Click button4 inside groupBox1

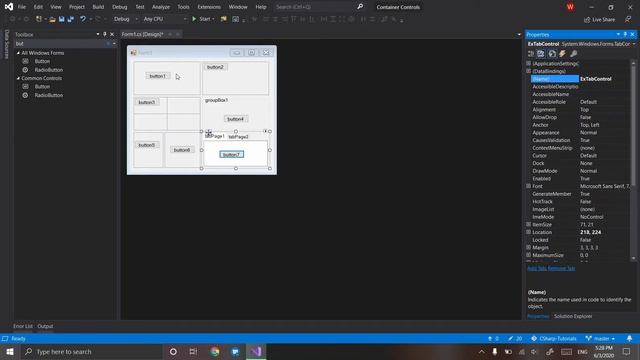pyautogui.click(x=236, y=119)
